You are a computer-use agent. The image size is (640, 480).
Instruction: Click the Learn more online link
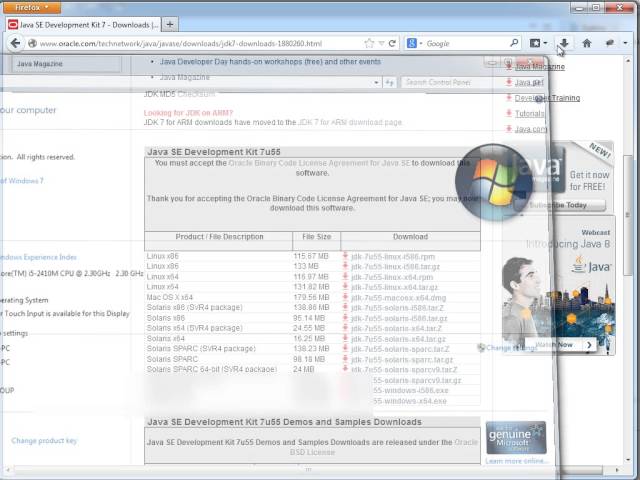click(517, 461)
